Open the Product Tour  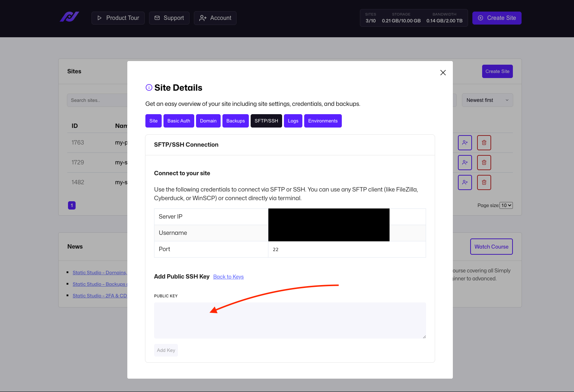(x=118, y=18)
